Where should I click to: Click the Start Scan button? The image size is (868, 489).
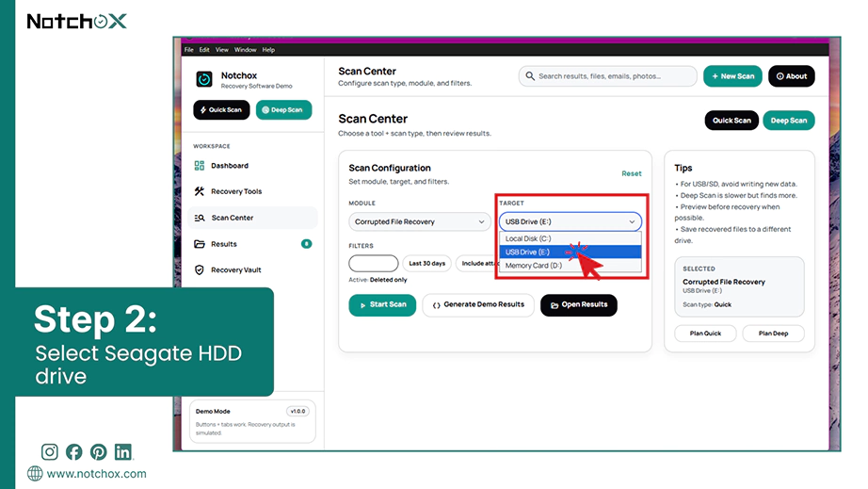(382, 305)
